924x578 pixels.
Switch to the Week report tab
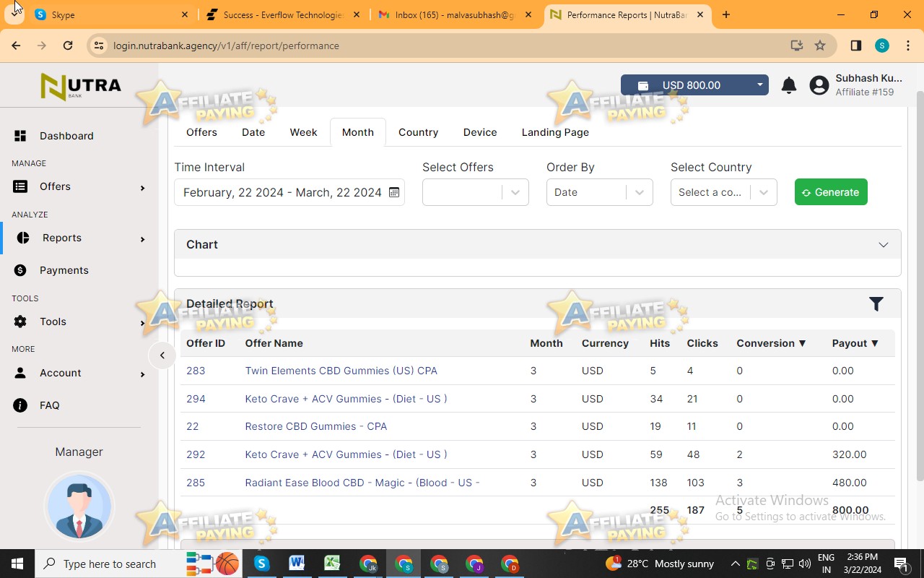coord(303,132)
